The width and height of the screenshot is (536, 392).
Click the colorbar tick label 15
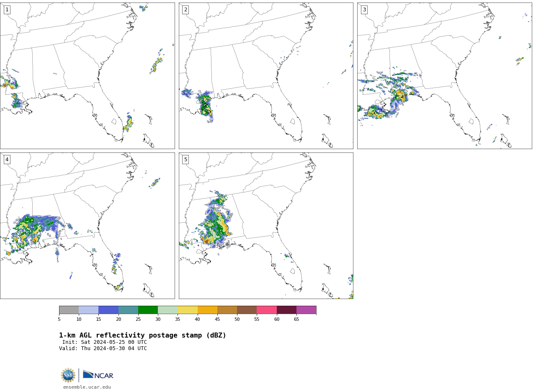pos(98,320)
